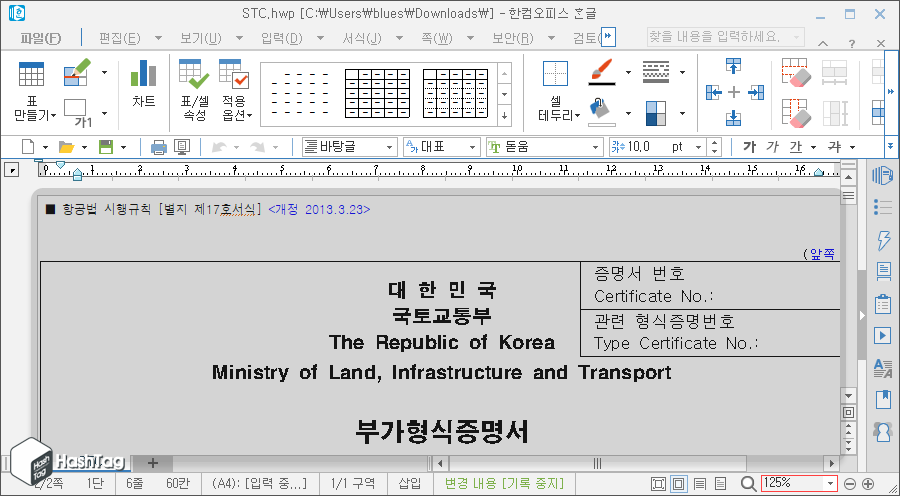Insert a column to the right

(x=757, y=92)
